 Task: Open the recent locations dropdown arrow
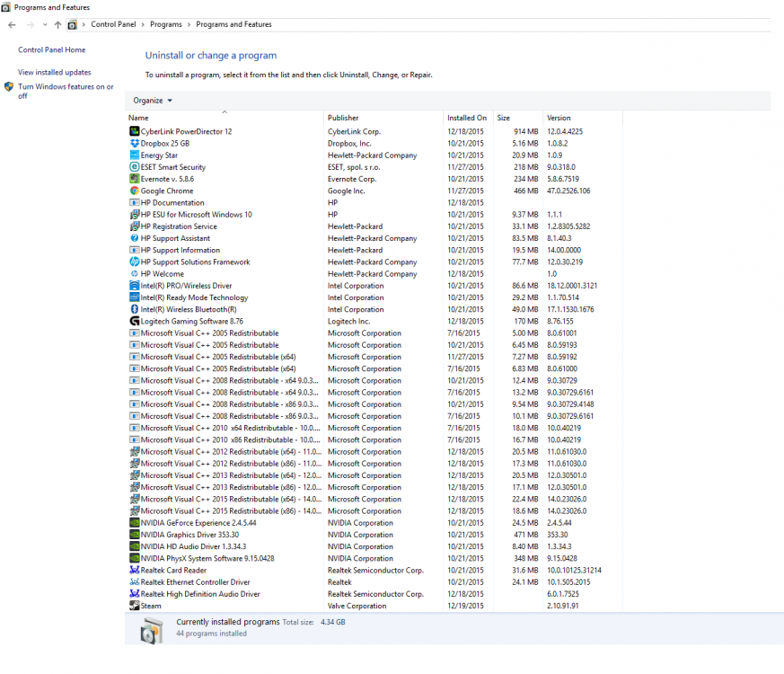(45, 24)
